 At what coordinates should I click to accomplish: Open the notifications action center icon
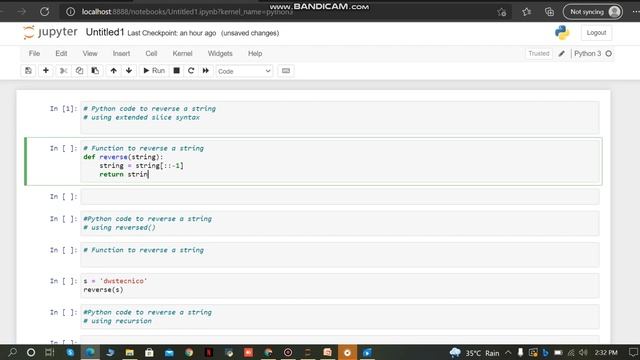[633, 353]
